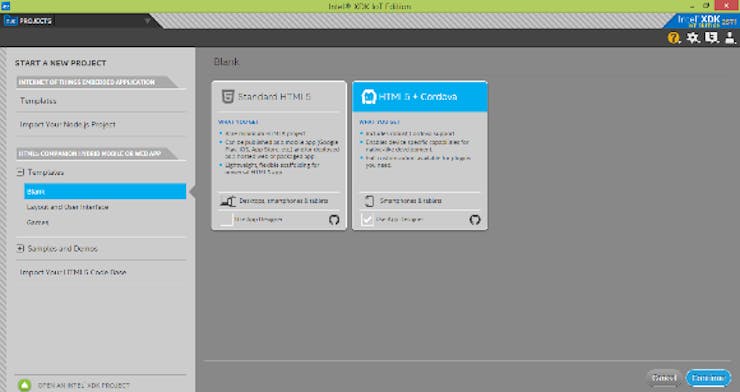
Task: Open GitHub link on HTML5 + Cordova card
Action: (x=475, y=219)
